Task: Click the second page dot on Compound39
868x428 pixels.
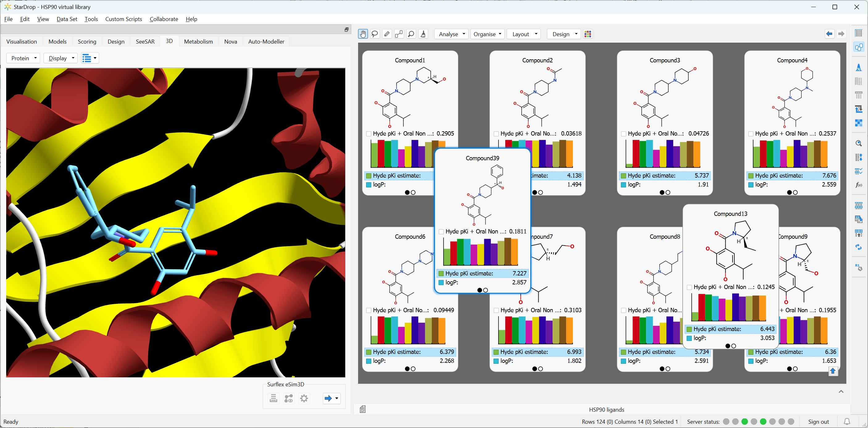Action: [485, 290]
